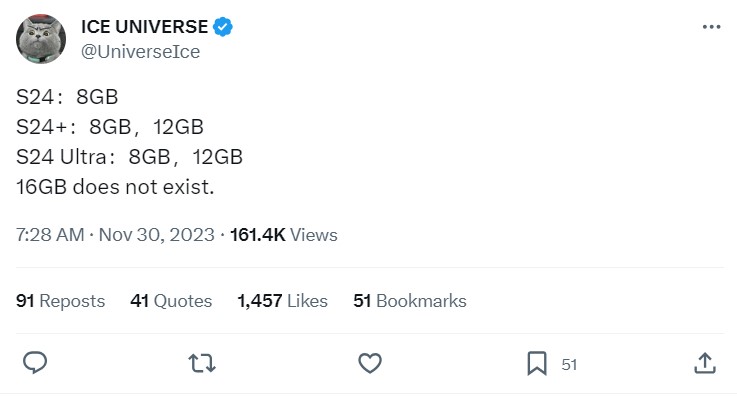The image size is (737, 406).
Task: Click the 51 Bookmarks stat
Action: (410, 301)
